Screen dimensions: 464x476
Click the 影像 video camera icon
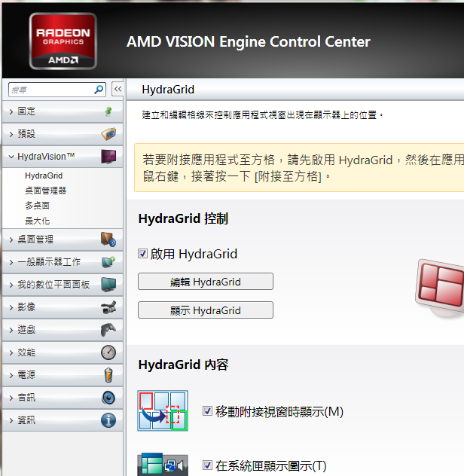pyautogui.click(x=108, y=307)
